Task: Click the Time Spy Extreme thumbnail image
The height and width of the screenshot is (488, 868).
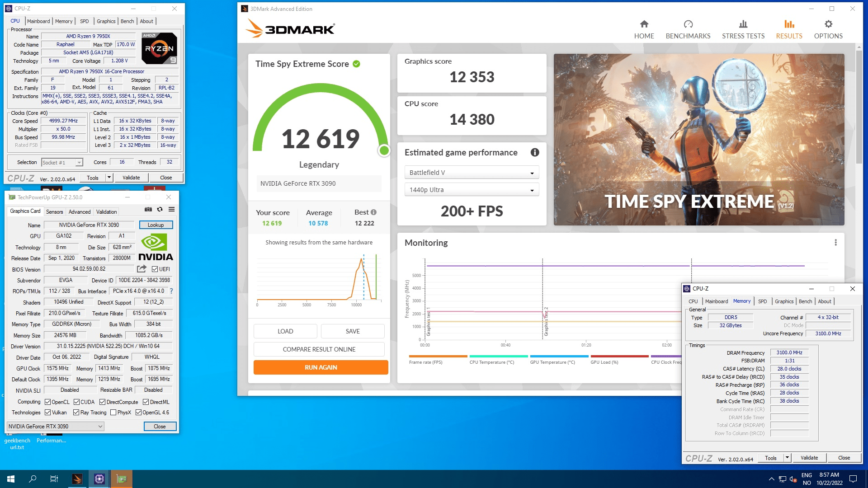Action: (x=699, y=140)
